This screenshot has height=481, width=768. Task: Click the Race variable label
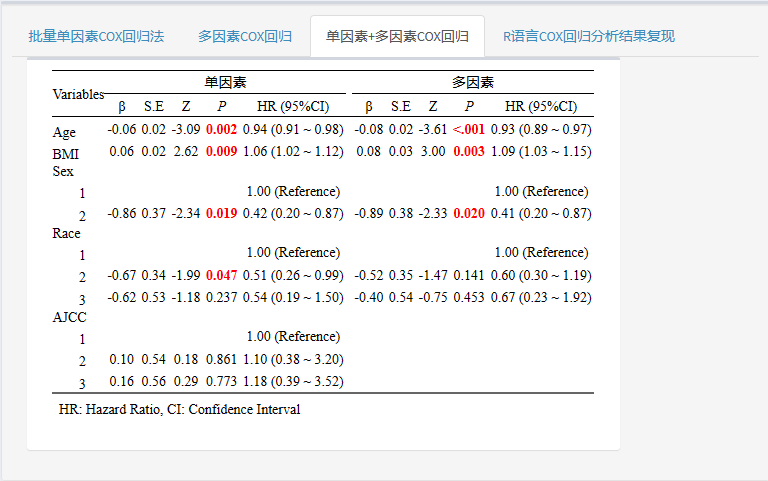click(66, 233)
